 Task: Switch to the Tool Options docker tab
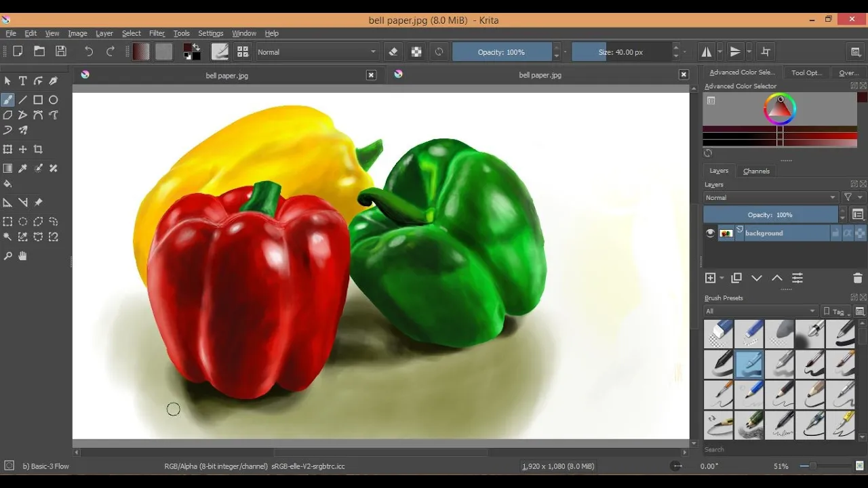tap(806, 73)
